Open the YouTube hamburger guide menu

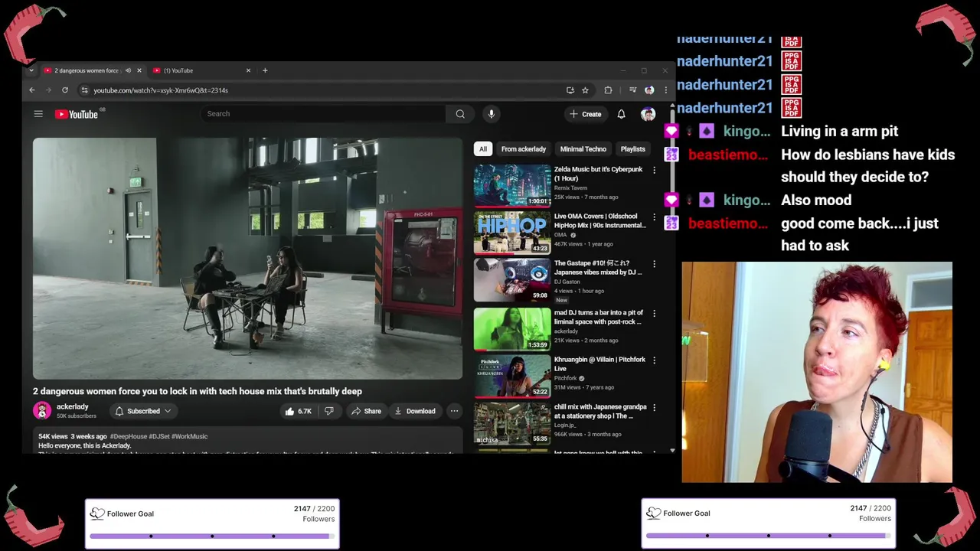tap(38, 114)
